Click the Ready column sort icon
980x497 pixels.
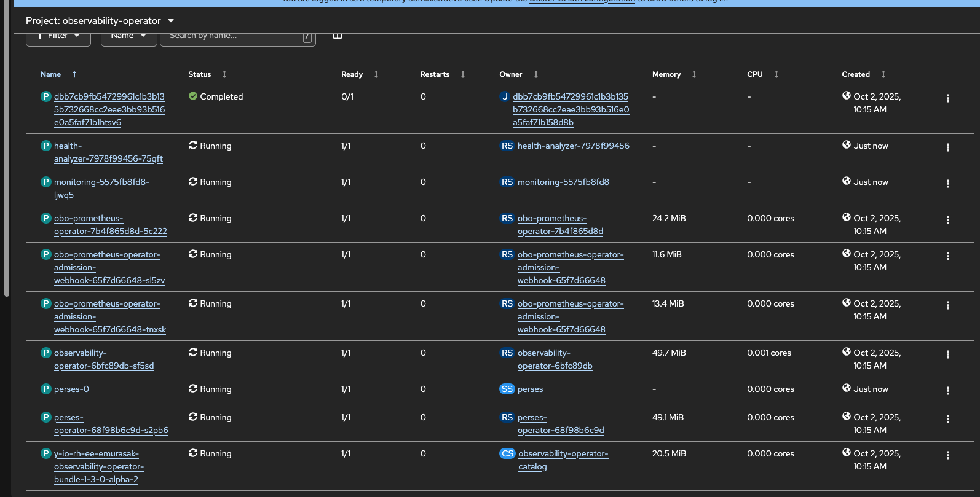(x=376, y=74)
